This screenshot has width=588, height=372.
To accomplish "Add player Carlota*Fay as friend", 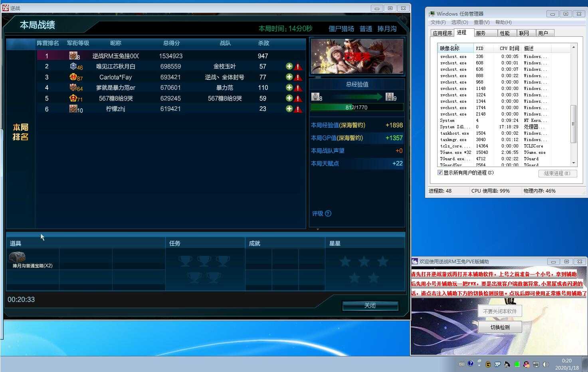I will [289, 77].
